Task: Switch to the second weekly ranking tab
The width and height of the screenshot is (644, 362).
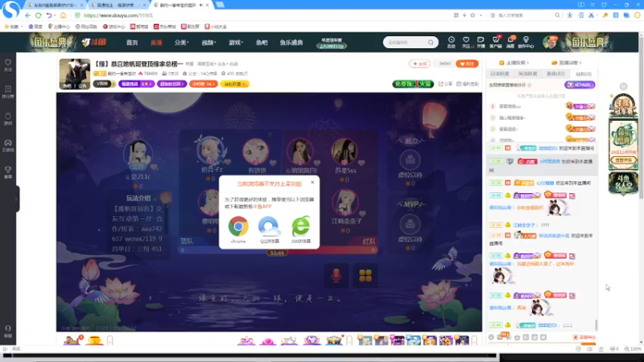Action: tap(527, 74)
